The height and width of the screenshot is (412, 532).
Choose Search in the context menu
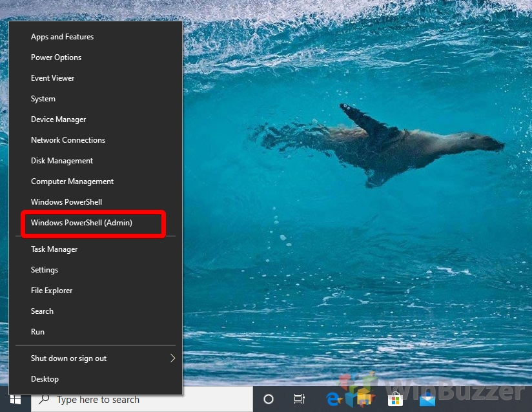pos(96,311)
